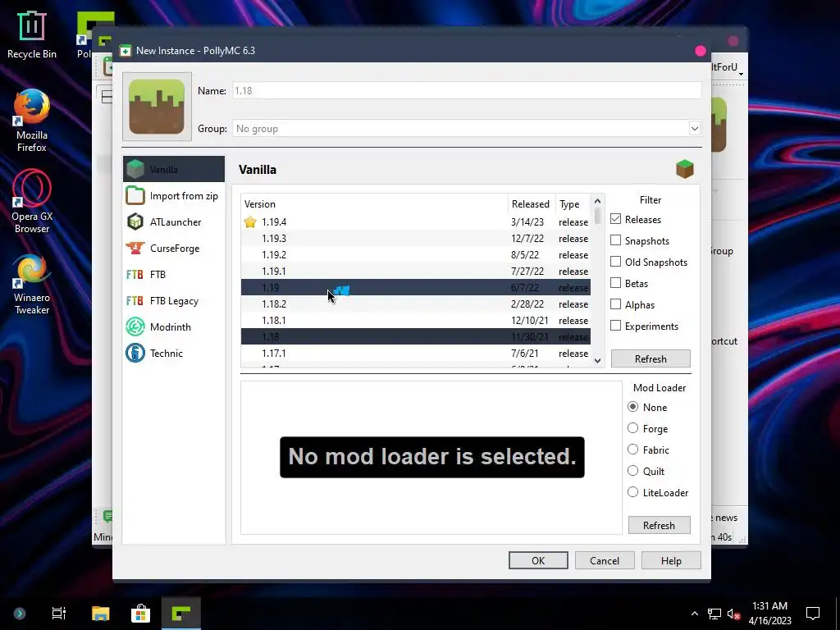840x630 pixels.
Task: Open the Modrinth modpack source
Action: coord(174,326)
